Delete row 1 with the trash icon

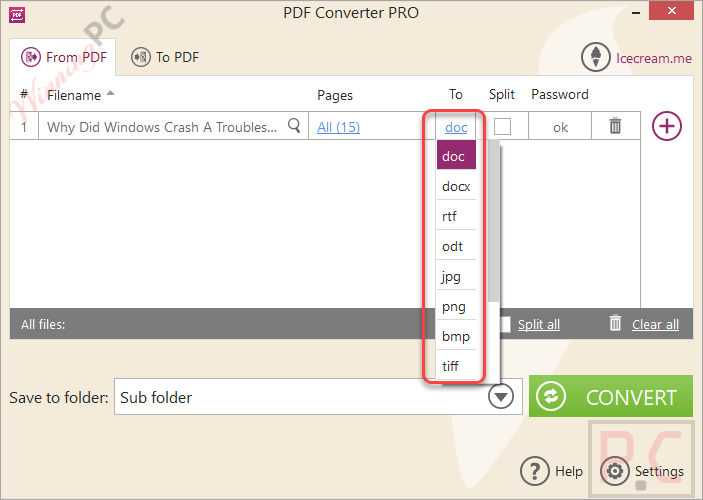(615, 126)
